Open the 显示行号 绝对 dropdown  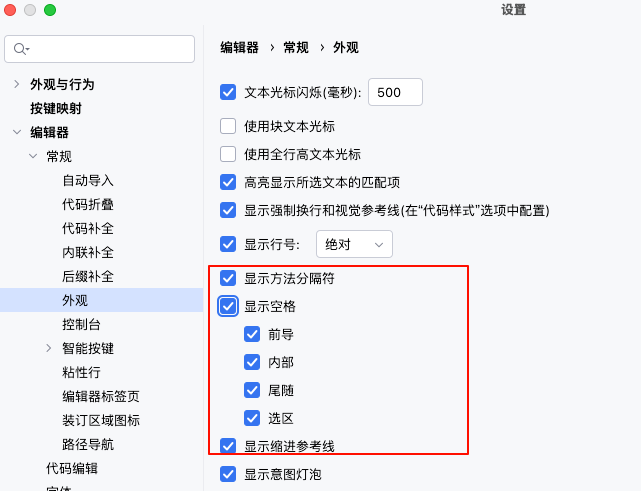pyautogui.click(x=354, y=244)
